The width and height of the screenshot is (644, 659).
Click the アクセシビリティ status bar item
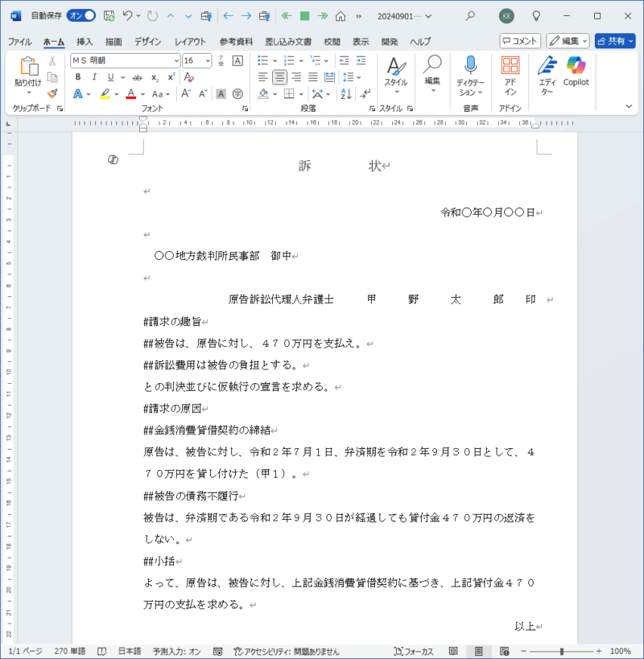287,652
